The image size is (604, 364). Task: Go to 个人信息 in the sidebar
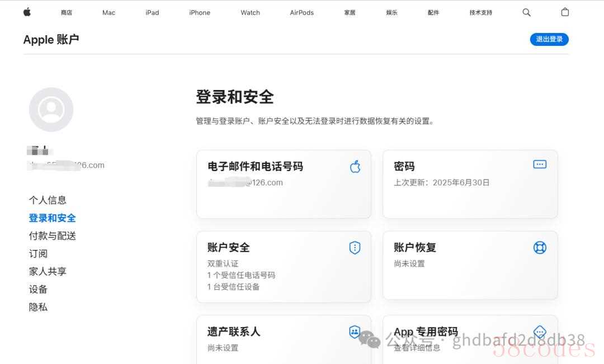tap(48, 200)
